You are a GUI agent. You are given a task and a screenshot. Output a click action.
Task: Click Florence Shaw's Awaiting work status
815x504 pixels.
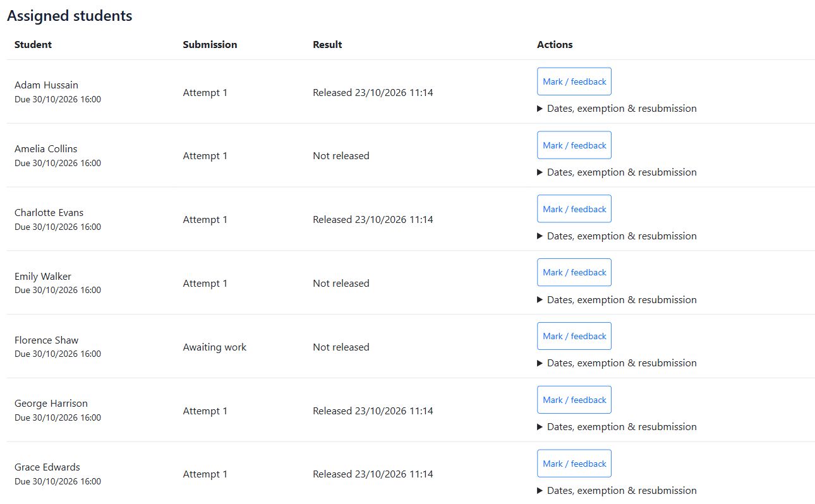point(215,347)
